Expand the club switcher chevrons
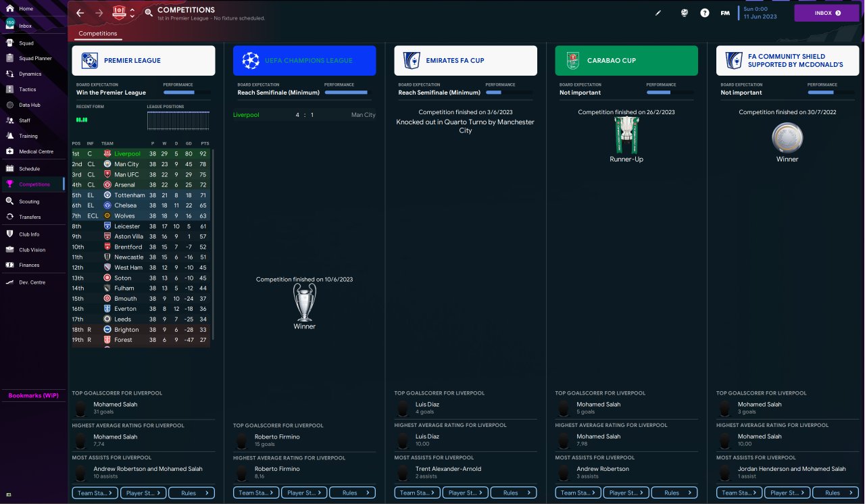 tap(132, 13)
